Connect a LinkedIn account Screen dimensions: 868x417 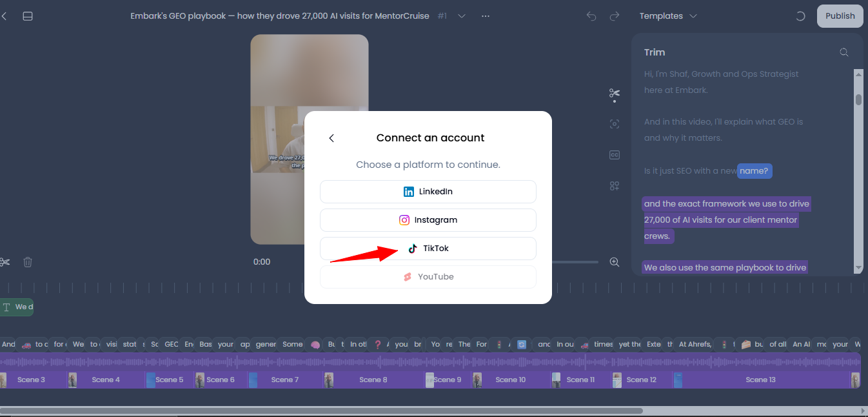428,192
